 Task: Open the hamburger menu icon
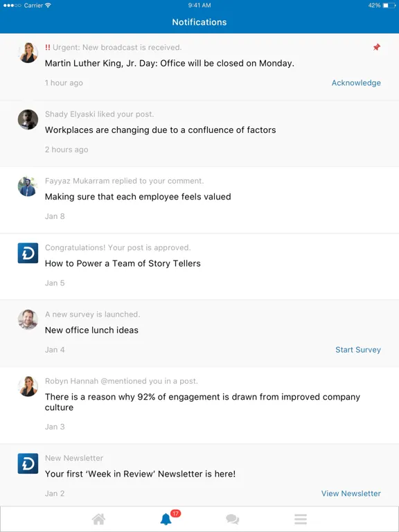301,519
